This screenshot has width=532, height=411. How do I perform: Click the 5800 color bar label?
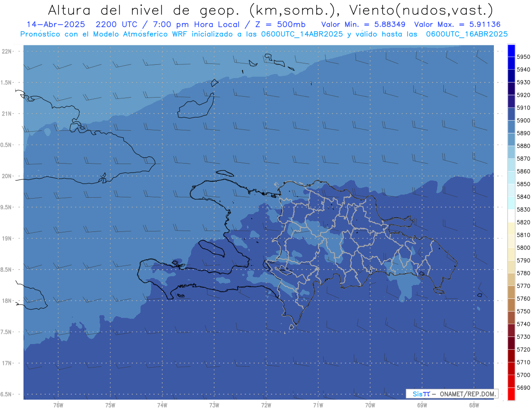(x=524, y=248)
